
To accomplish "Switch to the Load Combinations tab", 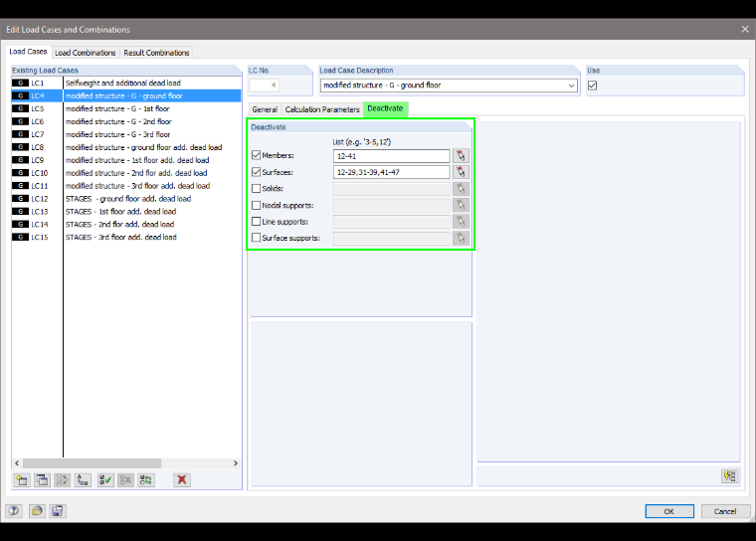I will [x=86, y=53].
